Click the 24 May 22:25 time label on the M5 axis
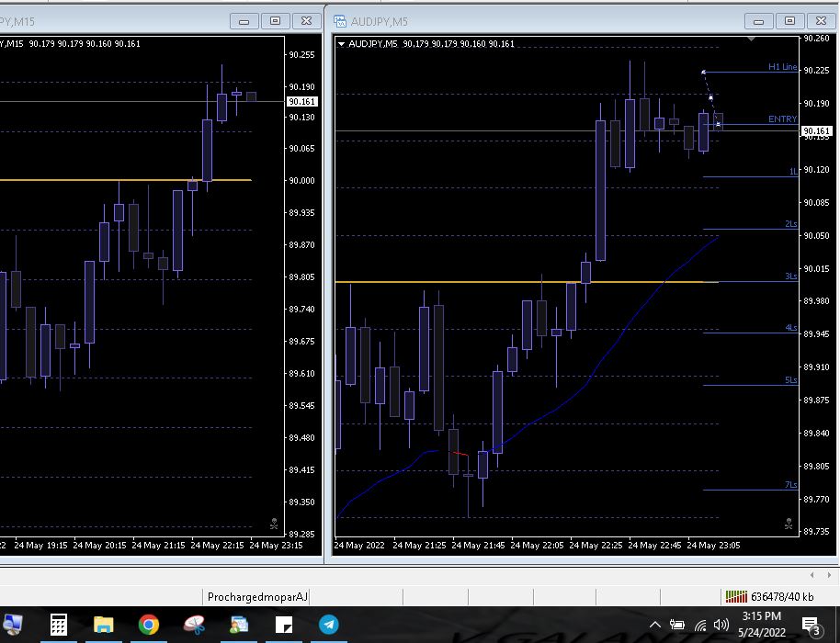This screenshot has width=840, height=643. [596, 545]
